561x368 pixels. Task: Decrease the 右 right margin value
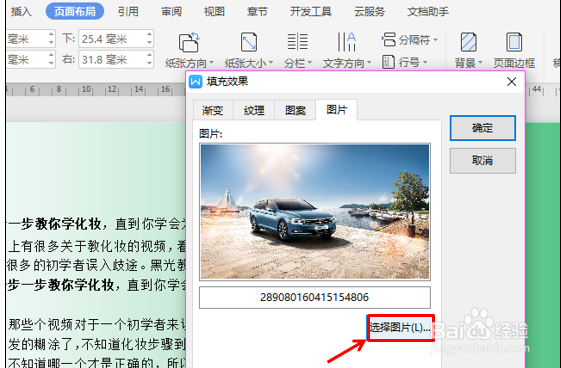149,64
